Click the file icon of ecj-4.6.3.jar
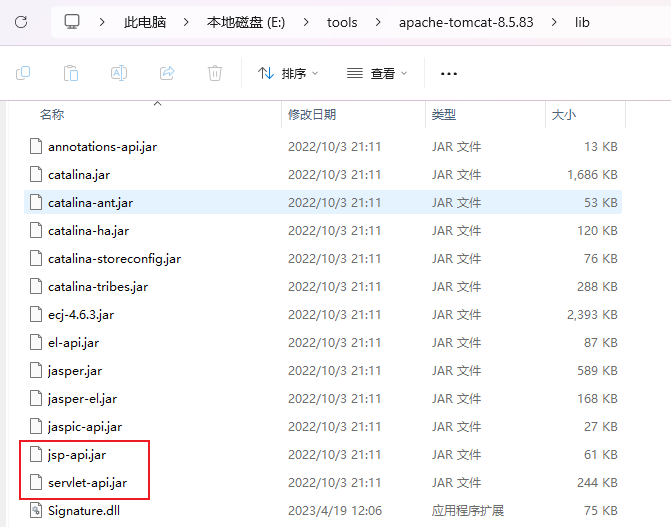This screenshot has width=671, height=527. (36, 315)
